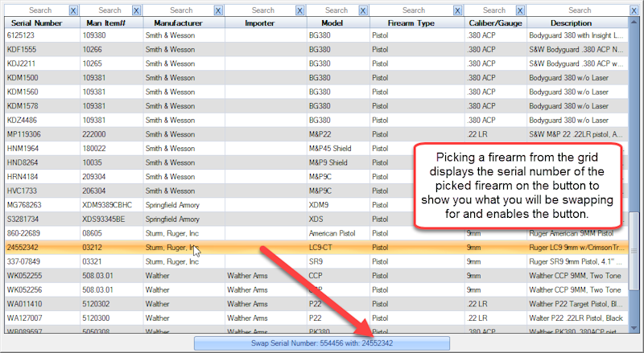The height and width of the screenshot is (353, 644).
Task: Sort by Model column header
Action: click(338, 23)
